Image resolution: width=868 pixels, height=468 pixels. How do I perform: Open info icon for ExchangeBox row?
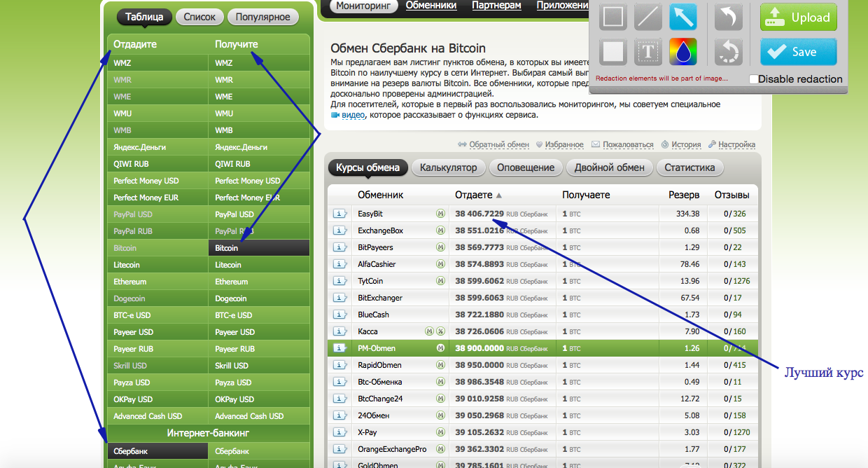[339, 230]
